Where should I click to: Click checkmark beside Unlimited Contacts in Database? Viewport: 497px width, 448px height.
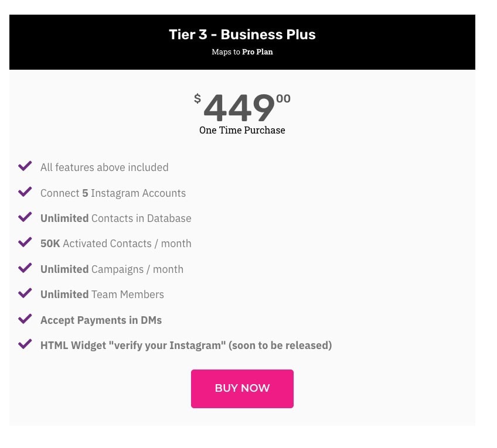(25, 217)
